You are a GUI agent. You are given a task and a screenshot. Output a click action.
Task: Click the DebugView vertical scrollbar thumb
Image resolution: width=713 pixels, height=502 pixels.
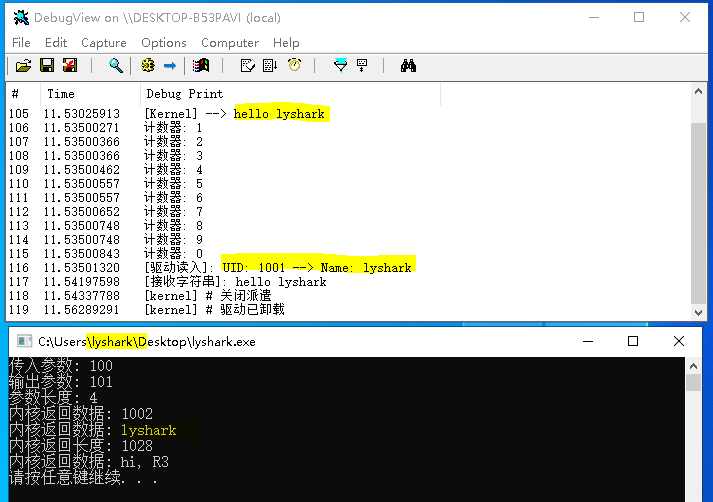coord(698,213)
